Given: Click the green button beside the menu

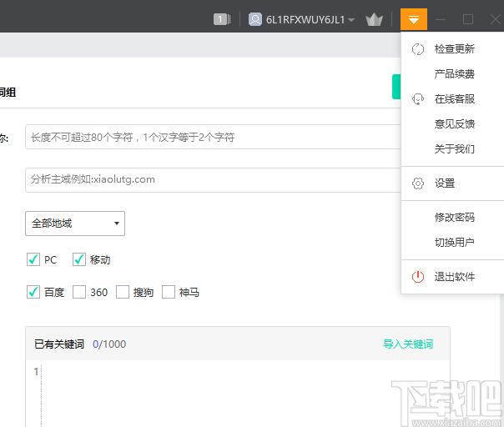Looking at the screenshot, I should pyautogui.click(x=396, y=87).
